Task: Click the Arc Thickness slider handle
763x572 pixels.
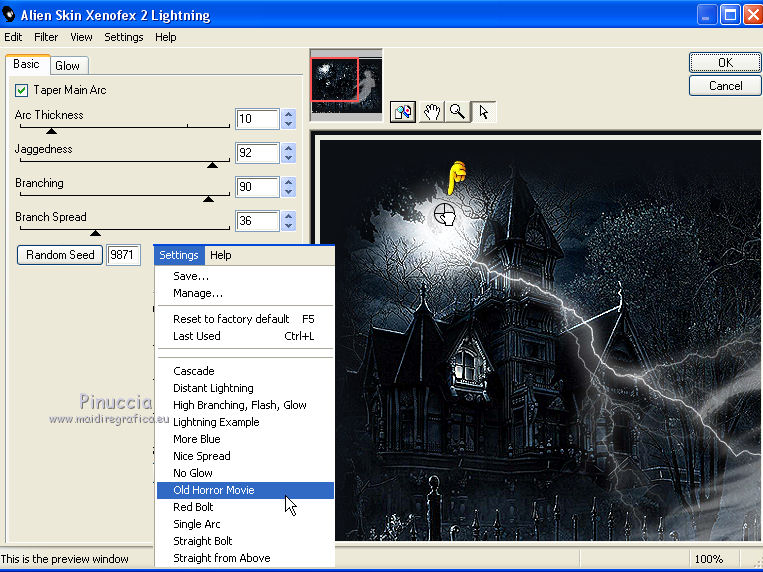Action: point(51,131)
